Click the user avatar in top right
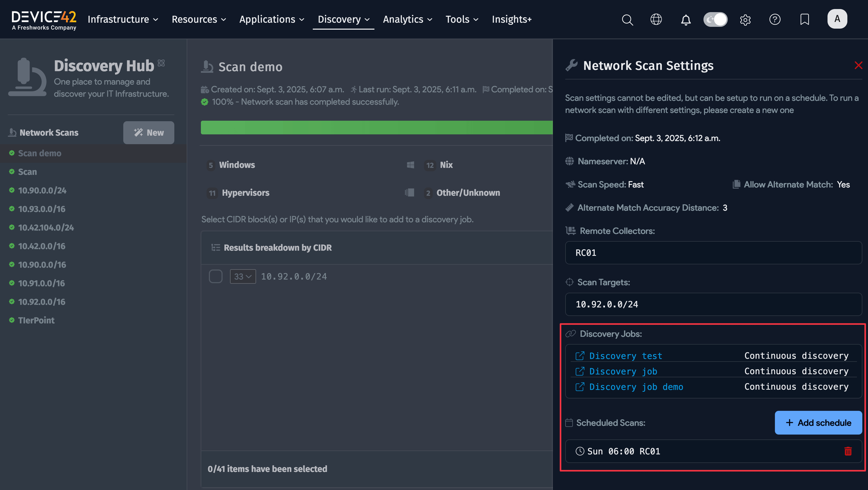 pyautogui.click(x=838, y=19)
